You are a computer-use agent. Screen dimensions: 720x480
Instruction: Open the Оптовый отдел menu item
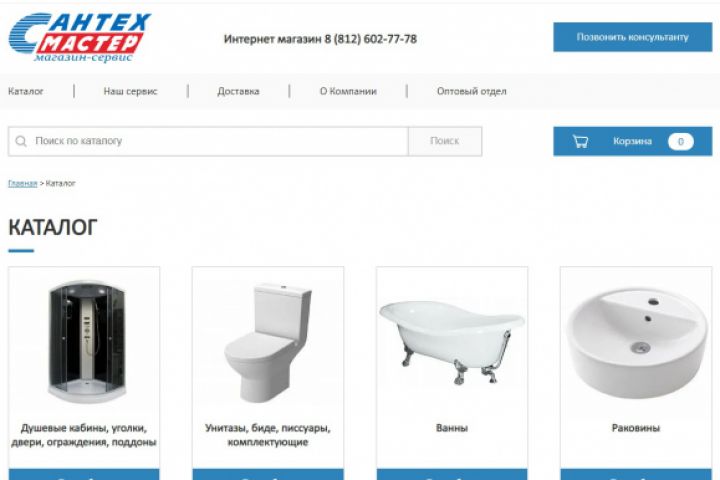[x=472, y=91]
